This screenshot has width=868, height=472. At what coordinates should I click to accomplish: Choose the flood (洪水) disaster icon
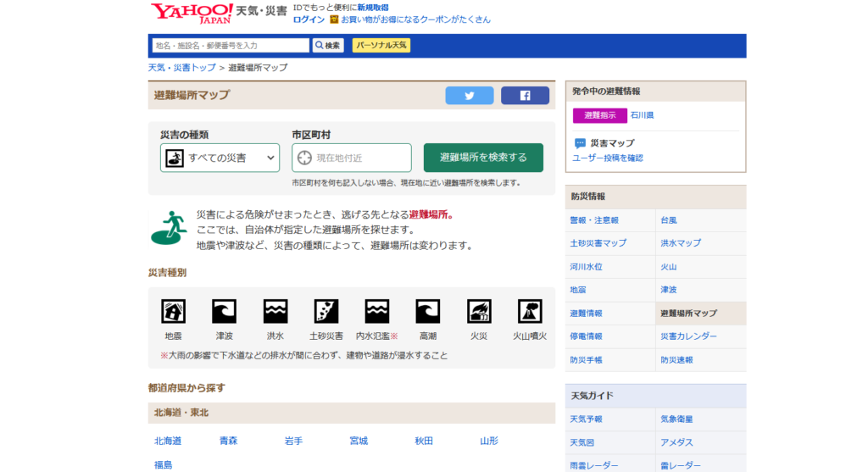275,311
